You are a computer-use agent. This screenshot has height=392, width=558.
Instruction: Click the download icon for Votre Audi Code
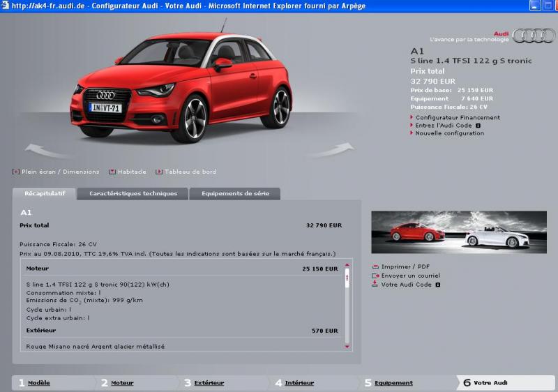click(x=375, y=284)
